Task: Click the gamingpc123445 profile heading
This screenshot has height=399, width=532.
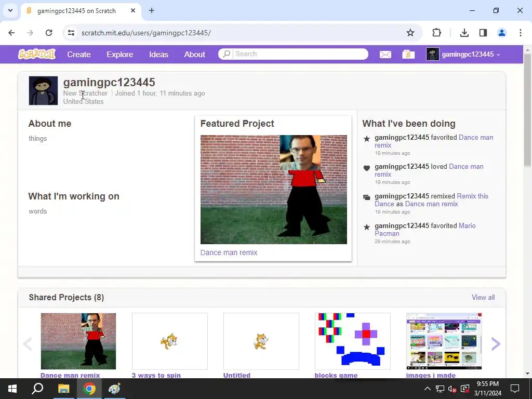Action: tap(109, 82)
